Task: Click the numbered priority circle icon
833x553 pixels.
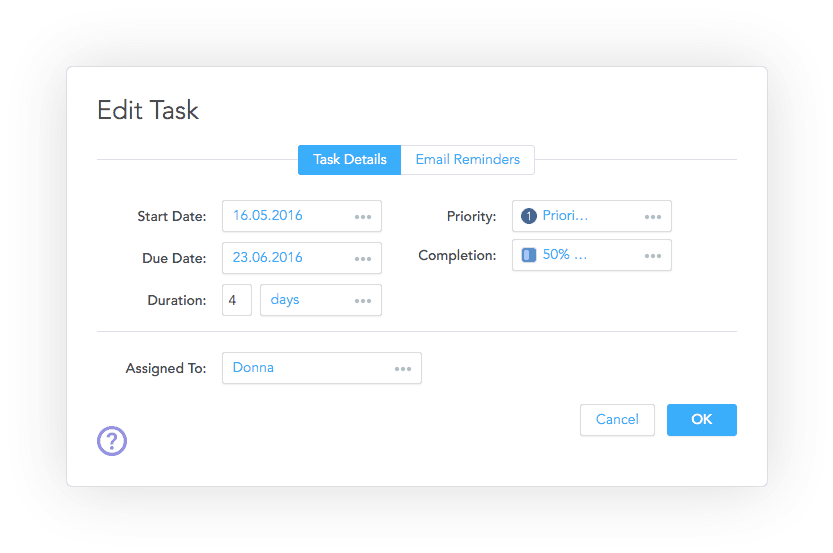Action: click(529, 216)
